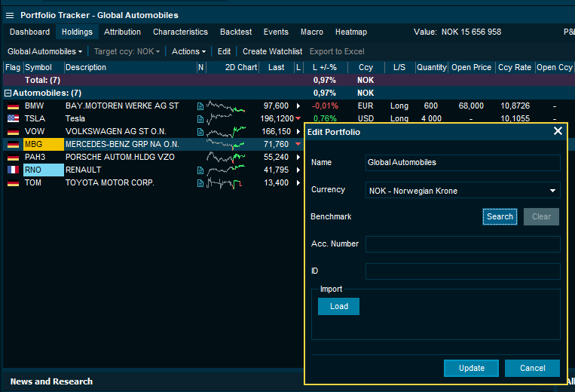
Task: Click the news document icon for BMW
Action: [200, 106]
